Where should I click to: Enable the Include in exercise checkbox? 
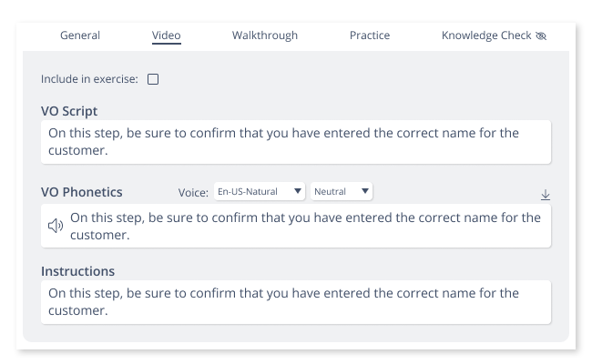pyautogui.click(x=153, y=79)
